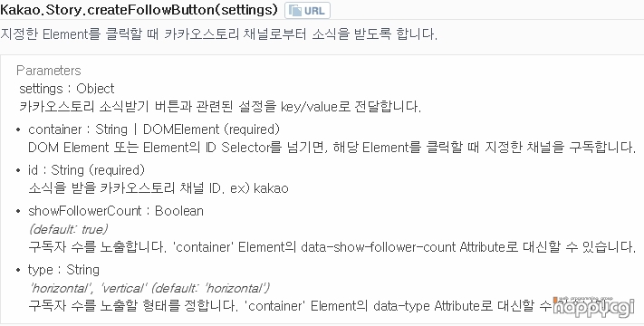The height and width of the screenshot is (326, 644).
Task: Click the bullet before the container parameter
Action: coord(17,130)
